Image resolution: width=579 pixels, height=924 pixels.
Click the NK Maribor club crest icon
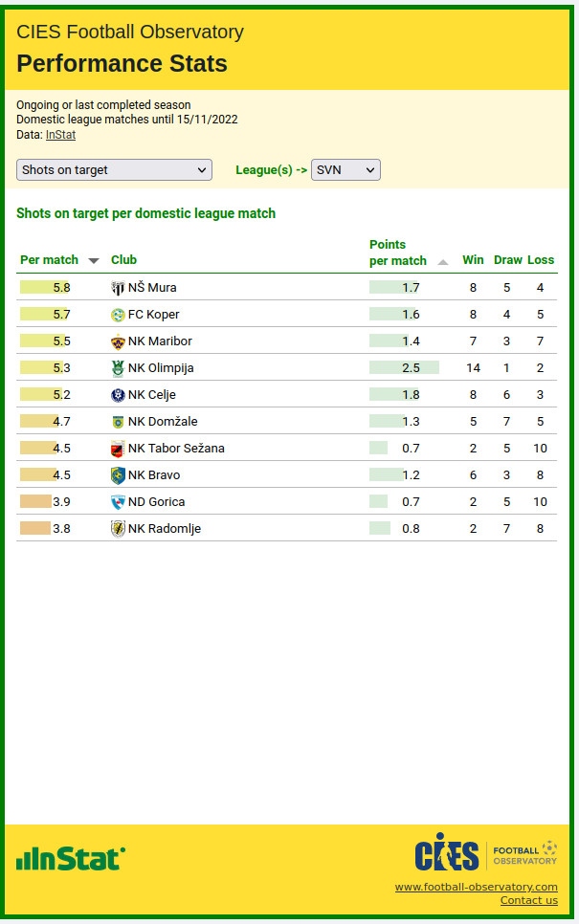[x=118, y=341]
